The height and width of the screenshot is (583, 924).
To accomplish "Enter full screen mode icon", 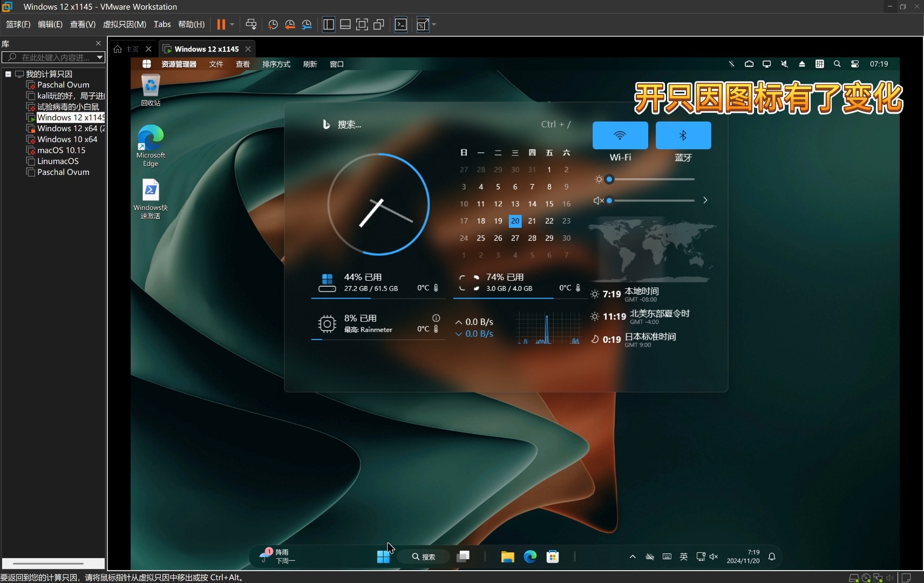I will pyautogui.click(x=362, y=24).
